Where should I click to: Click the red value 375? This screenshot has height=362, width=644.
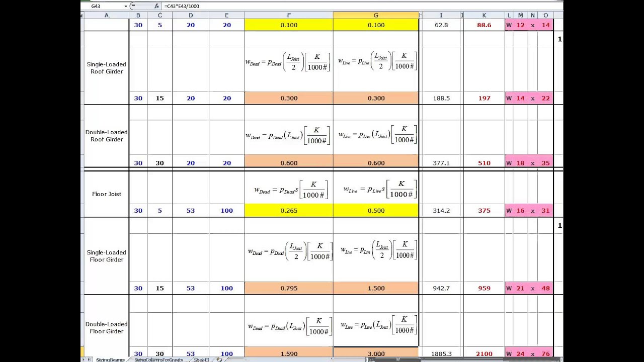pyautogui.click(x=484, y=211)
